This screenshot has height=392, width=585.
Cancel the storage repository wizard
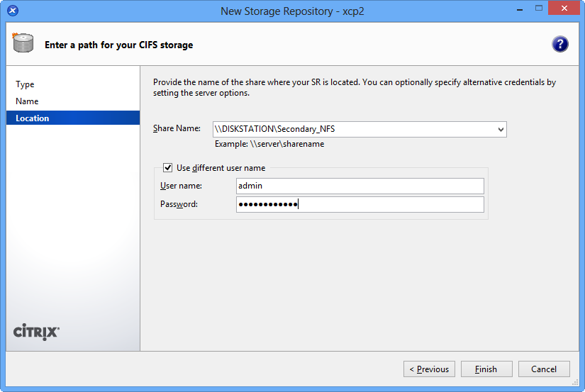(544, 369)
